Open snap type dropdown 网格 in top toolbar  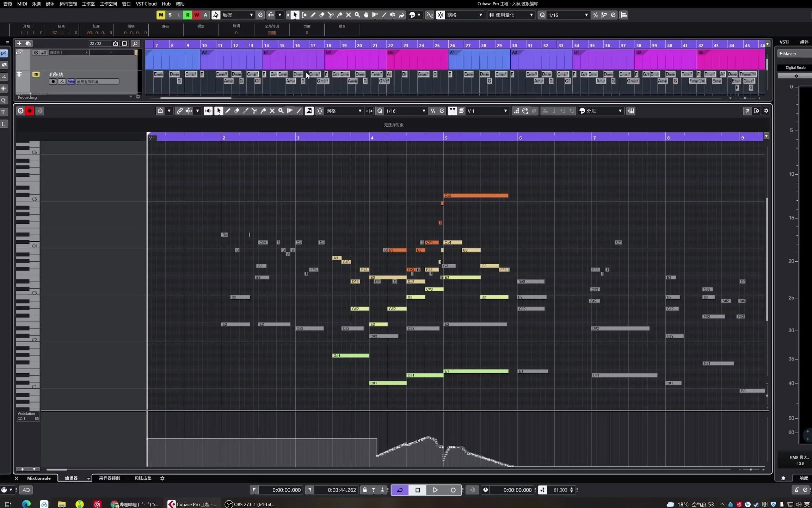tap(465, 15)
